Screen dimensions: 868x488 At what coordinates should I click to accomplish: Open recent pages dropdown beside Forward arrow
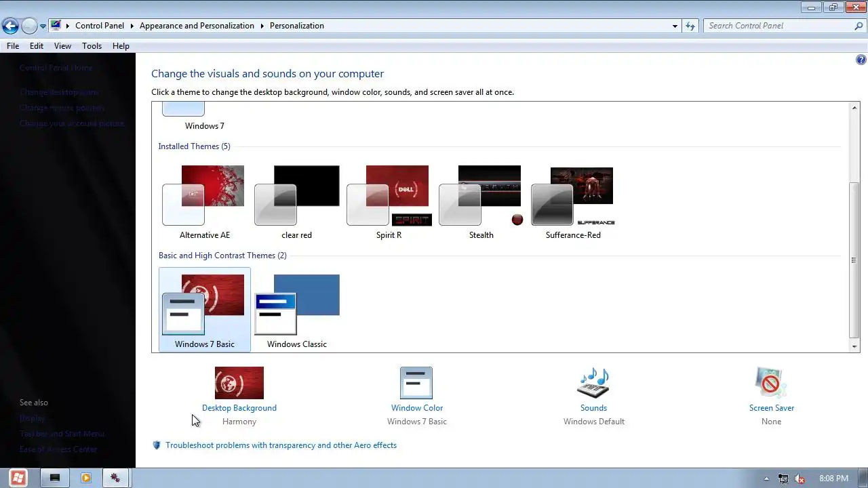[43, 26]
